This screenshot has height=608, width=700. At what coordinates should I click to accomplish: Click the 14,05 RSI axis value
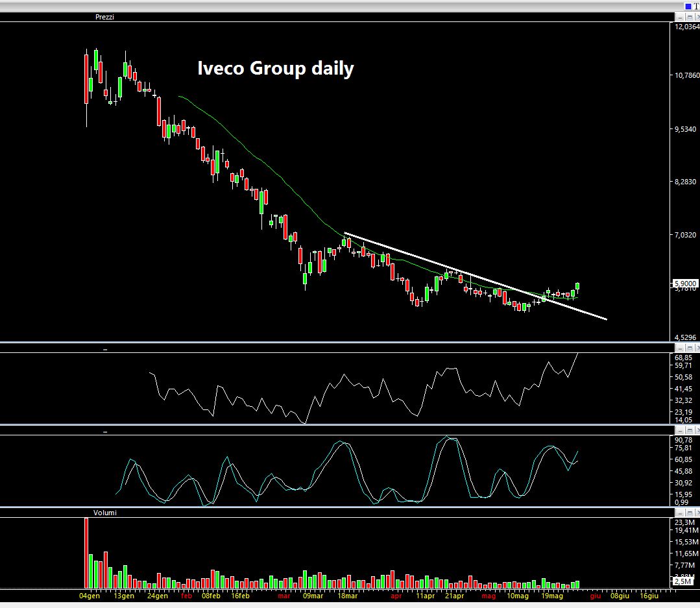pyautogui.click(x=684, y=420)
